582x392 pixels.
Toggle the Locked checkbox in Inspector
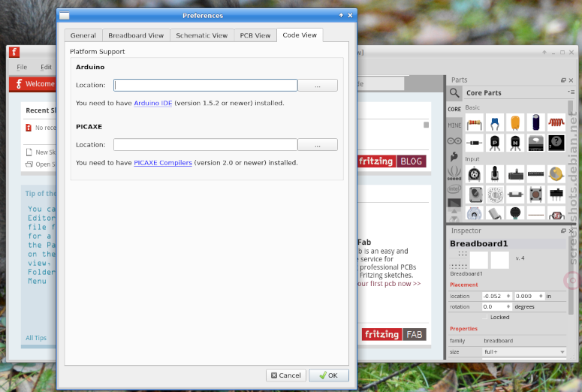point(485,317)
